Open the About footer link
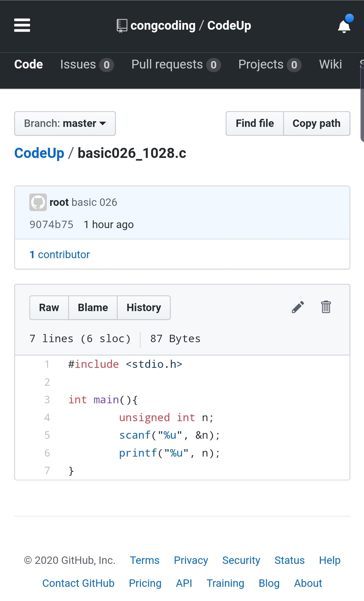 pos(308,583)
